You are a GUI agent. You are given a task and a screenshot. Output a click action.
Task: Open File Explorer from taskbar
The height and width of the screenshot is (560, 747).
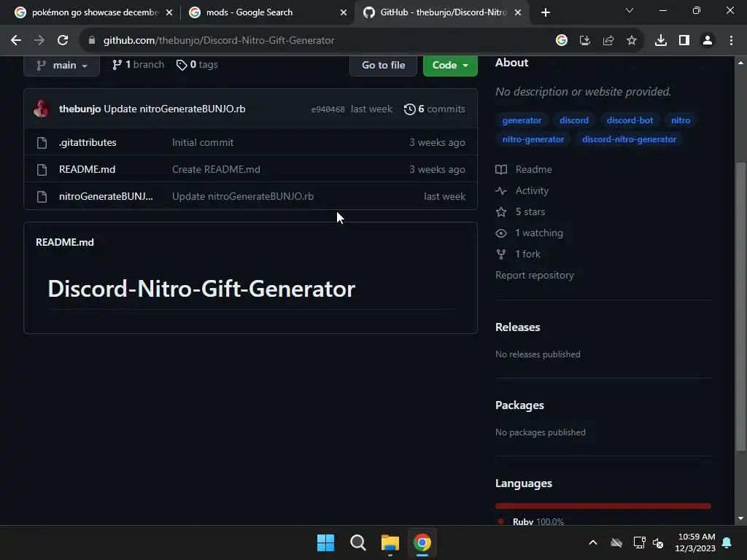tap(390, 542)
